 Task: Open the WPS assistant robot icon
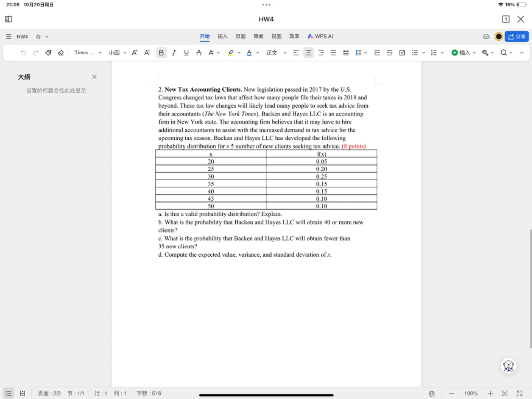tap(508, 366)
